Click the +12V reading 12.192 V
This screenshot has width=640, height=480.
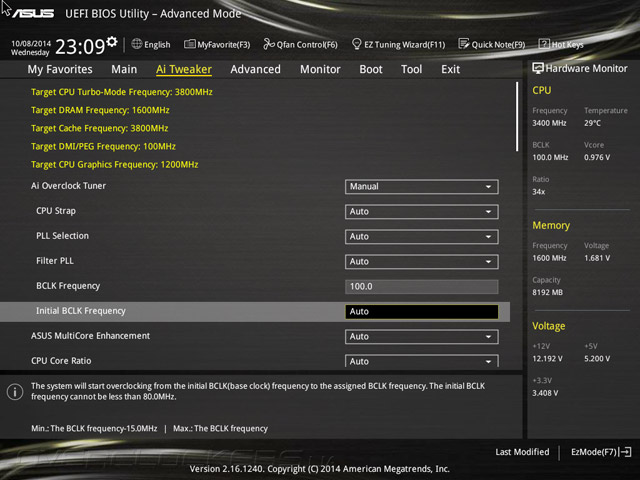[547, 359]
